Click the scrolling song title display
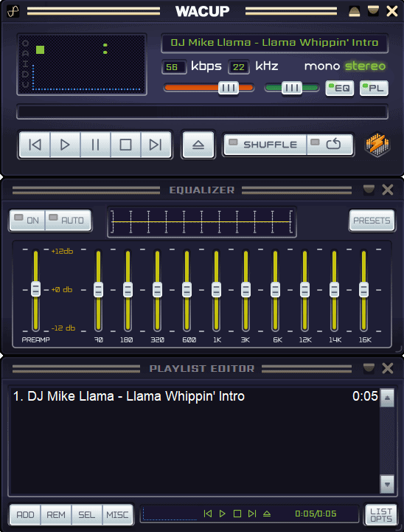Image resolution: width=404 pixels, height=532 pixels. point(274,43)
